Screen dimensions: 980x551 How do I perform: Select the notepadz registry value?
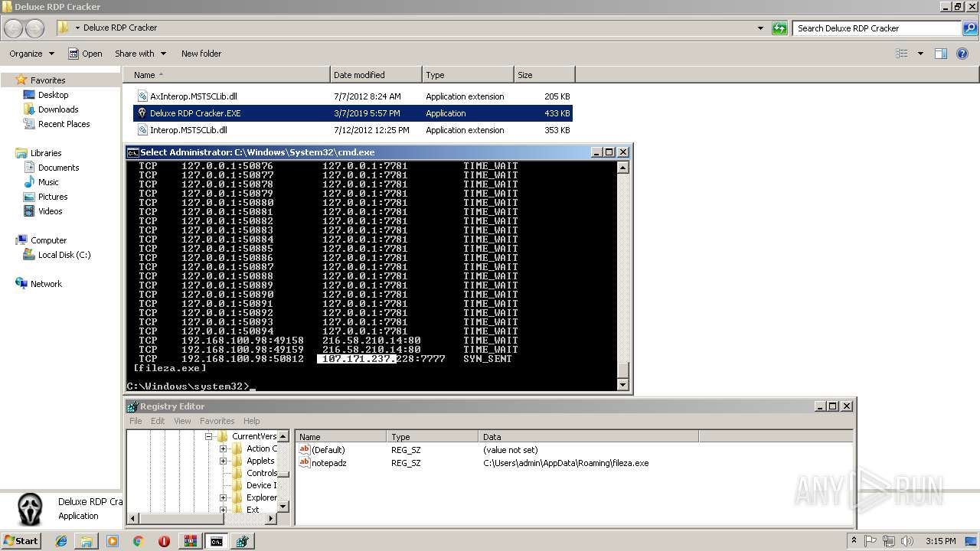322,463
